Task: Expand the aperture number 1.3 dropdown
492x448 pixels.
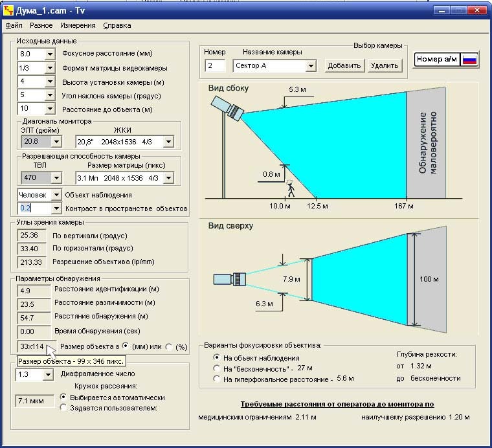Action: [48, 374]
